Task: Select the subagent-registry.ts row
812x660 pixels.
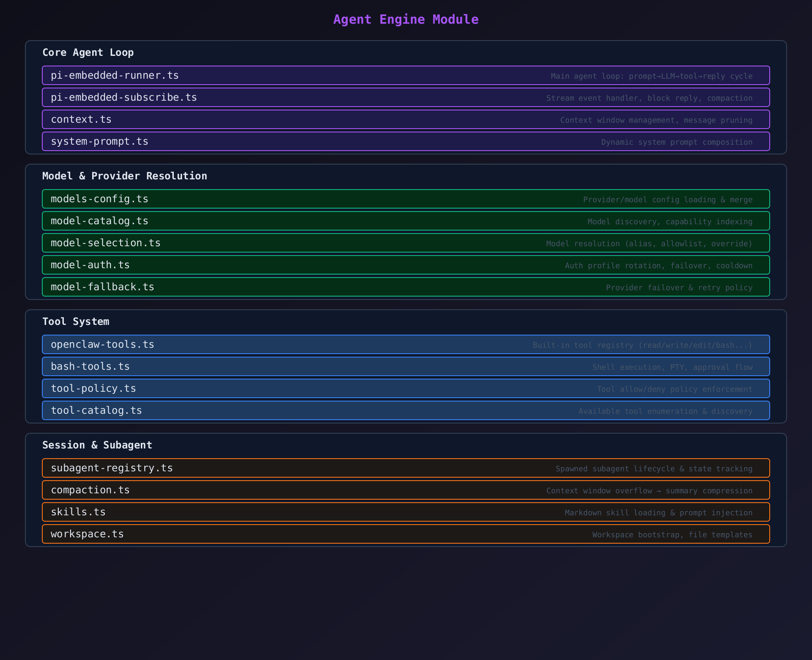Action: (x=406, y=468)
